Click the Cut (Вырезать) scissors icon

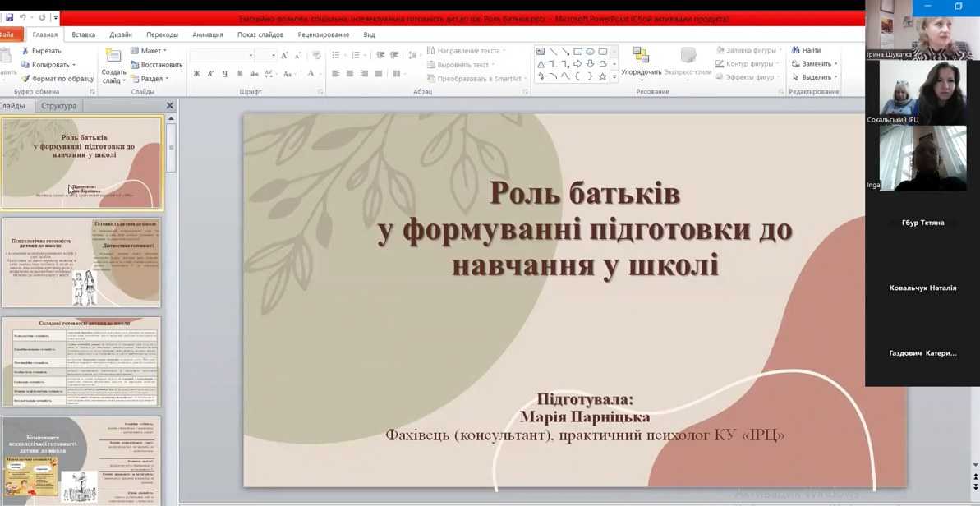[x=25, y=51]
